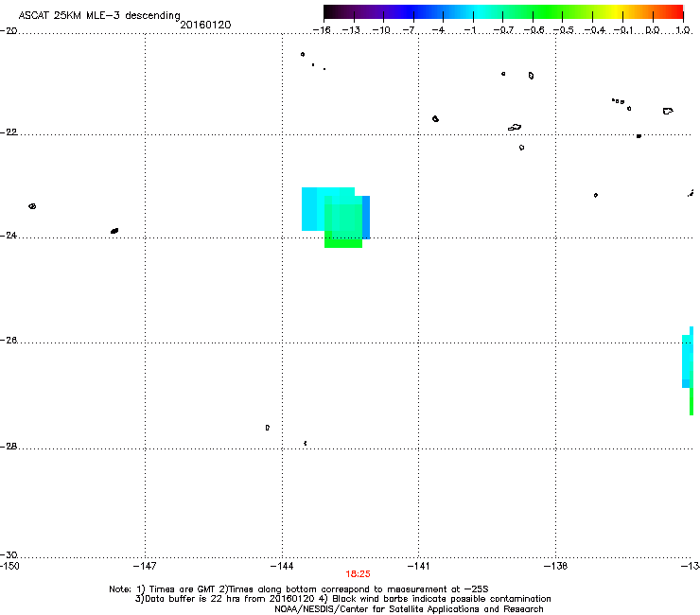Click the "-0.5" color scale label
This screenshot has height=615, width=700.
click(x=564, y=30)
